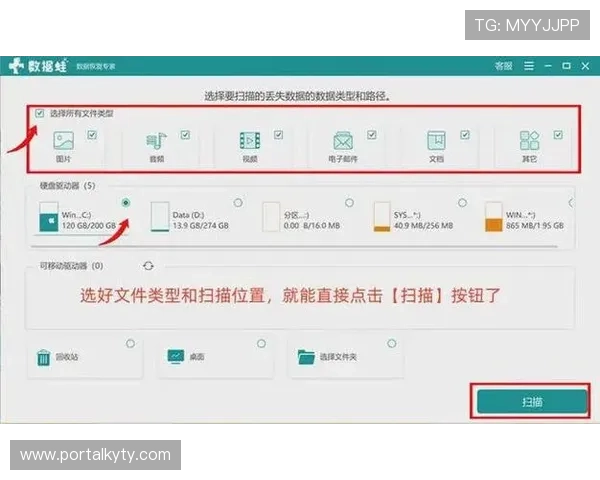The width and height of the screenshot is (600, 480).
Task: Toggle 选择所有文件类型 checkbox
Action: pyautogui.click(x=39, y=113)
